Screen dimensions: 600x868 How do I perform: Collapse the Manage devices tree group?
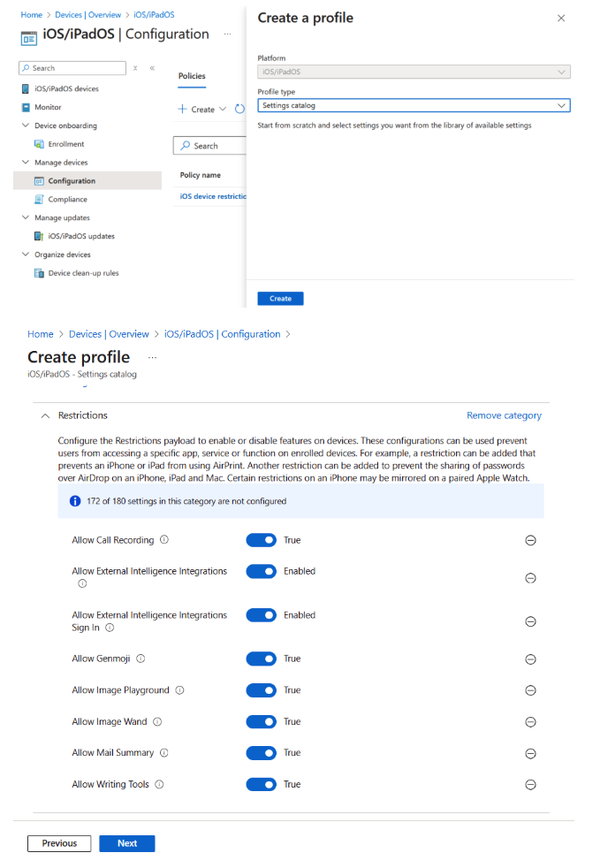point(26,163)
